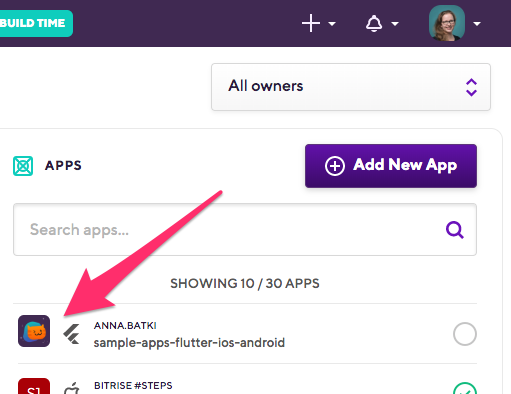Click the All owners up-down chevrons

(471, 87)
